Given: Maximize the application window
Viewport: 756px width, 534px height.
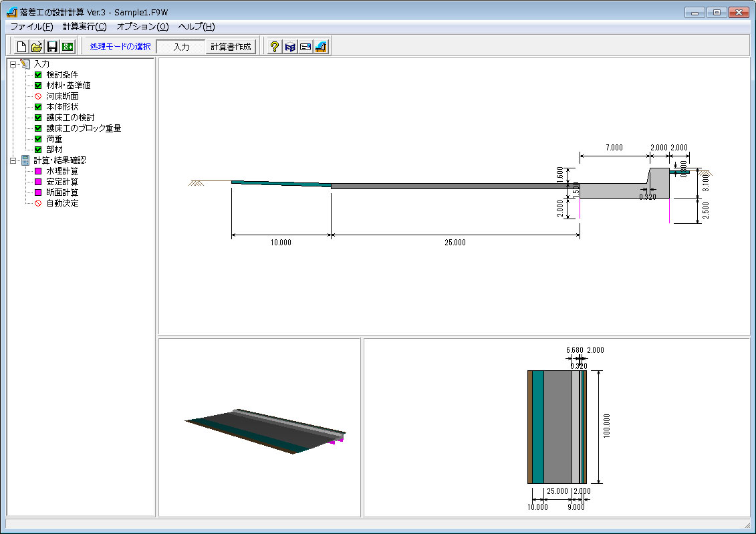Looking at the screenshot, I should 717,13.
